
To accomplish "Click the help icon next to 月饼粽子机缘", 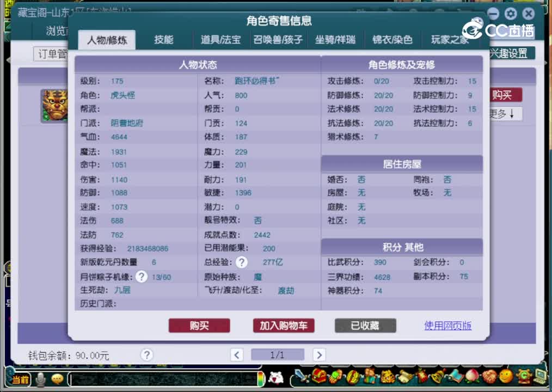I will 141,277.
